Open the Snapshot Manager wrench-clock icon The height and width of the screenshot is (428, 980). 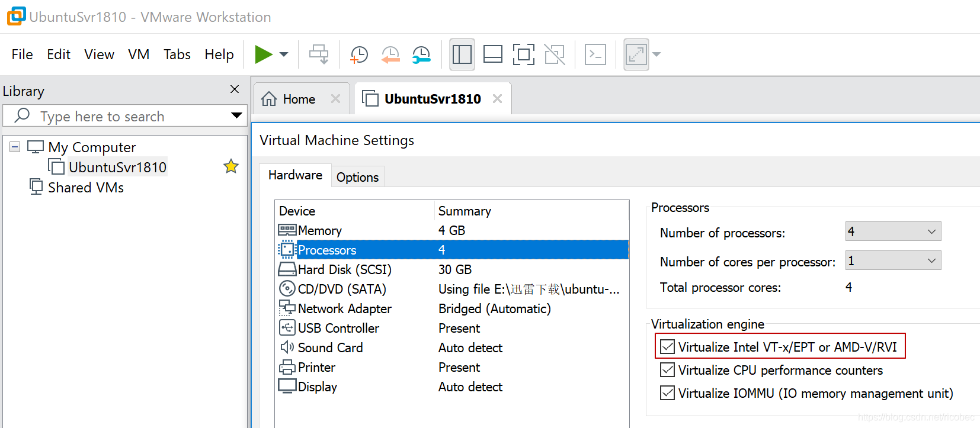coord(421,54)
